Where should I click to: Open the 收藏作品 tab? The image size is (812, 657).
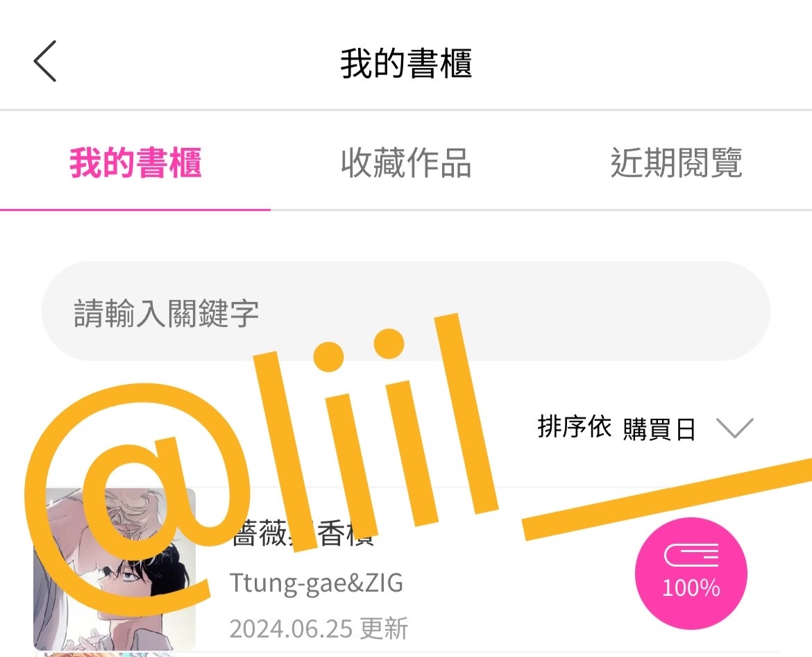pos(406,163)
